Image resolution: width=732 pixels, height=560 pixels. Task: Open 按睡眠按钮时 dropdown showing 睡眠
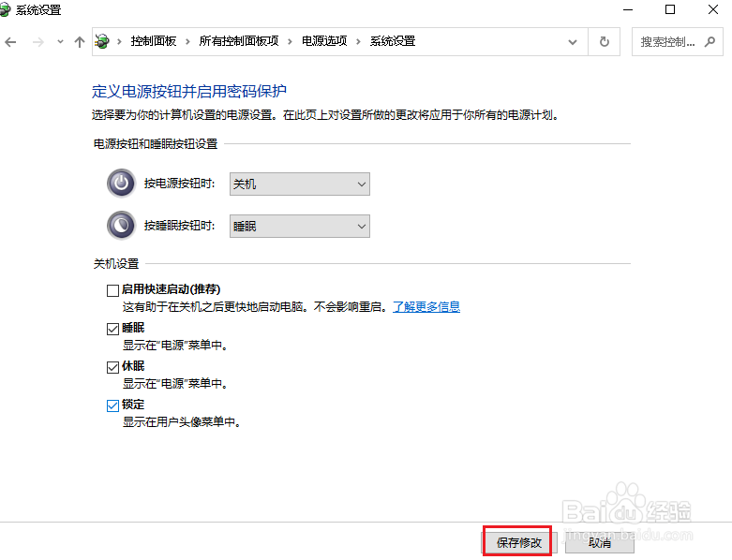point(300,226)
